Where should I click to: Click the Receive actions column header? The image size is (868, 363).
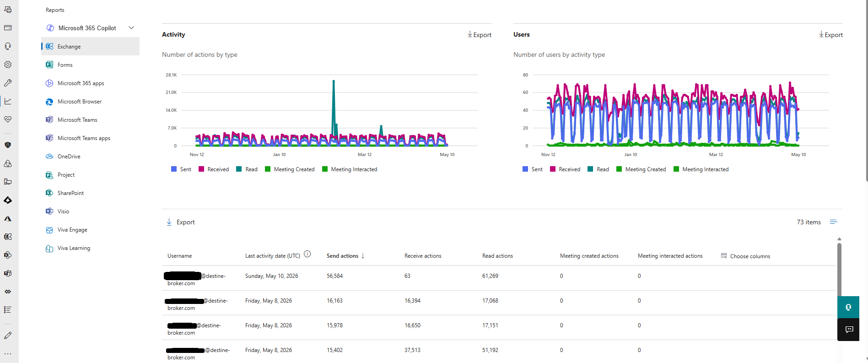(423, 256)
